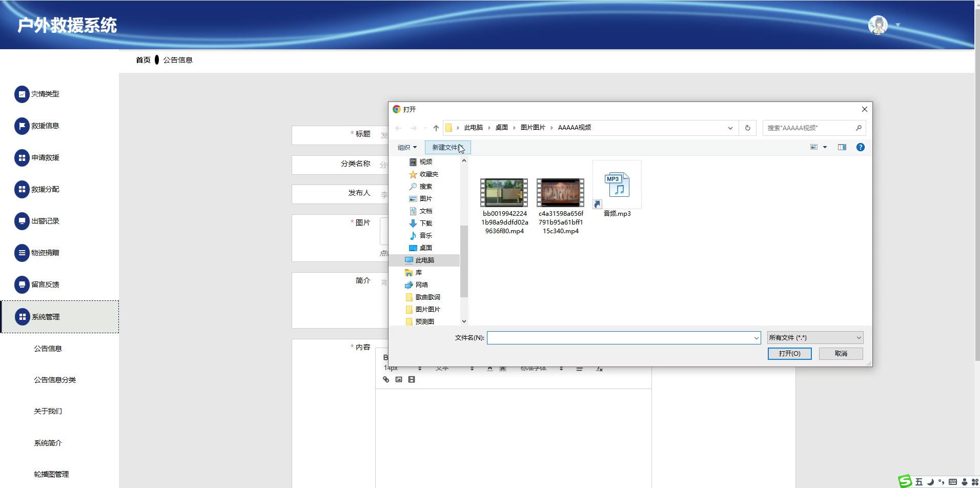
Task: Toggle the preview pane icon
Action: (842, 147)
